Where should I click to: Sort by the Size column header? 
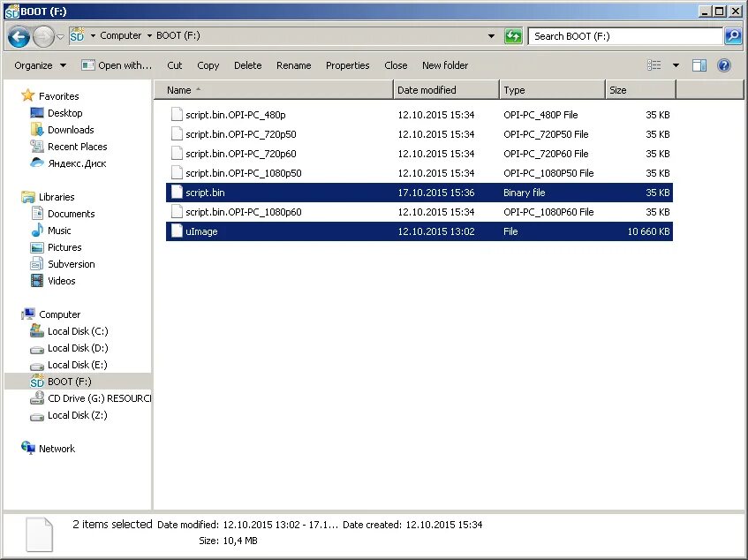point(640,90)
